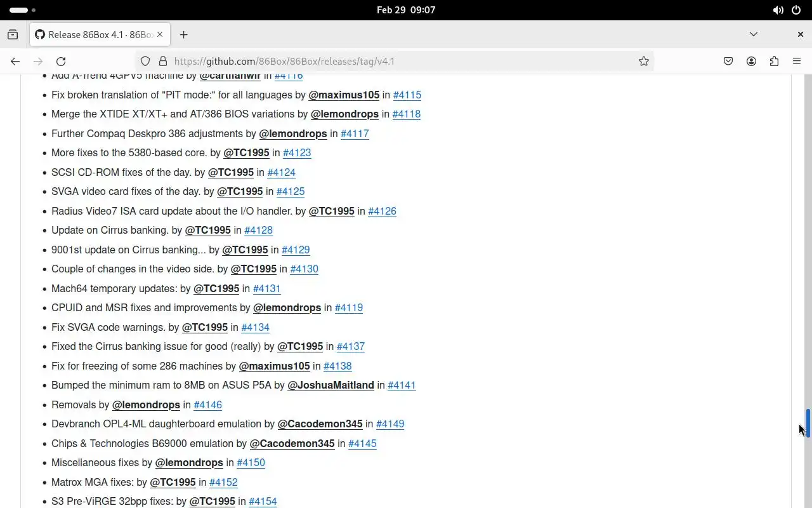812x508 pixels.
Task: Visit @lemondrops profile on CPUID and MSR line
Action: coord(287,308)
